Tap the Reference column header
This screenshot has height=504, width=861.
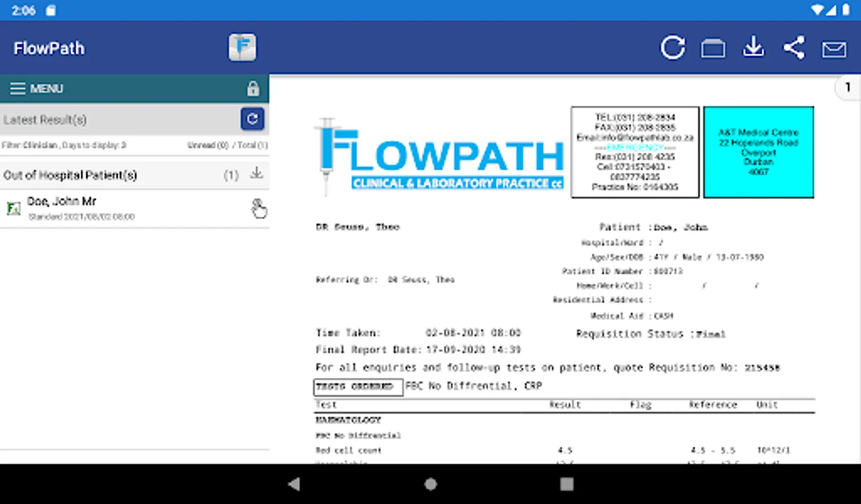tap(712, 404)
